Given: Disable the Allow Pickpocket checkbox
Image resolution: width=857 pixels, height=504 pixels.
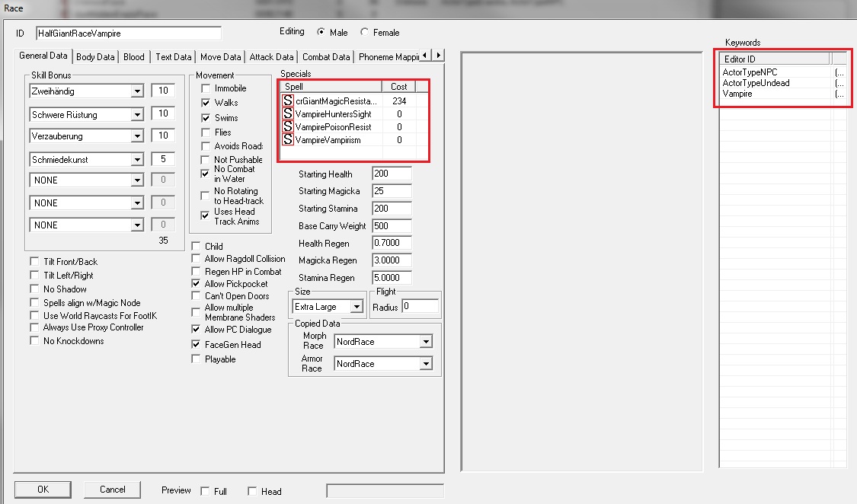Looking at the screenshot, I should click(197, 284).
